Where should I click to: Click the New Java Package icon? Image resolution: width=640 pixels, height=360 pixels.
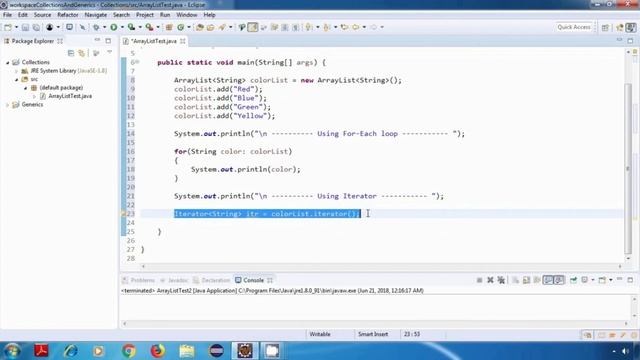pos(169,27)
